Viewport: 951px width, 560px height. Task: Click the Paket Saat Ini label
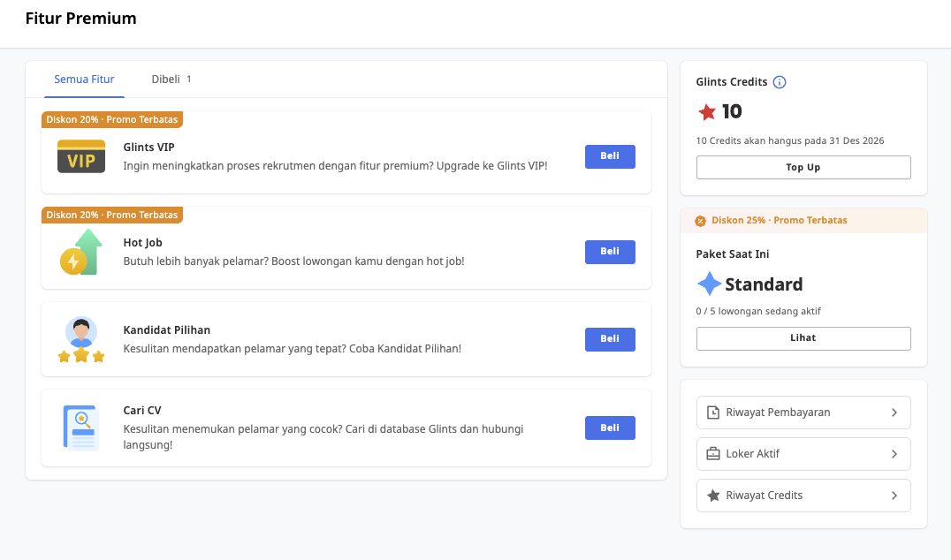(732, 254)
